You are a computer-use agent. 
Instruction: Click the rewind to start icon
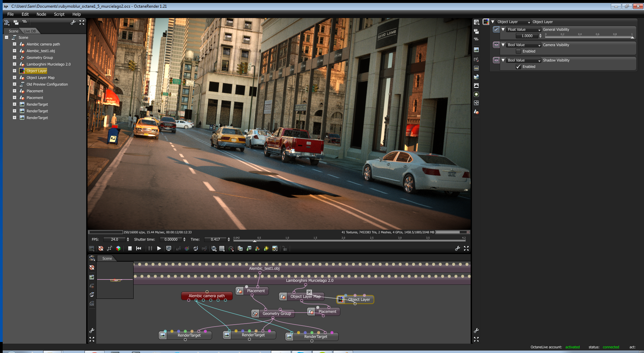click(139, 248)
